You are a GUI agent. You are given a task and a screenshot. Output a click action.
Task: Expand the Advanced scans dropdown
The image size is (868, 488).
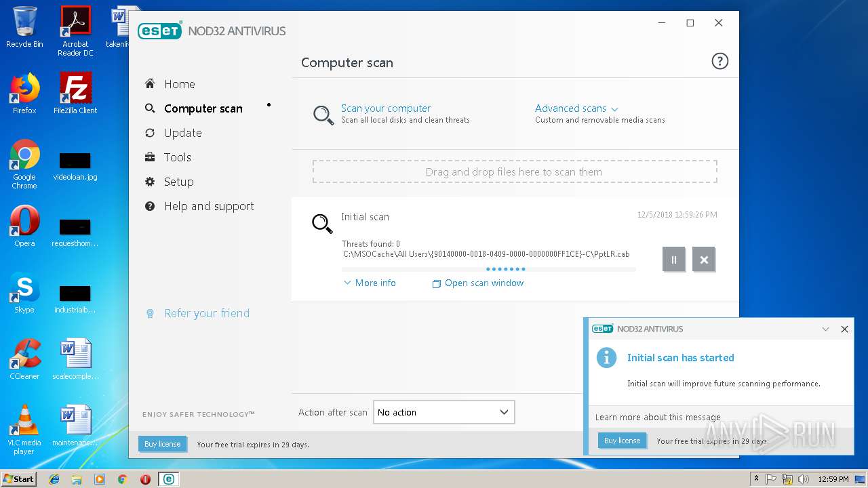click(x=576, y=108)
